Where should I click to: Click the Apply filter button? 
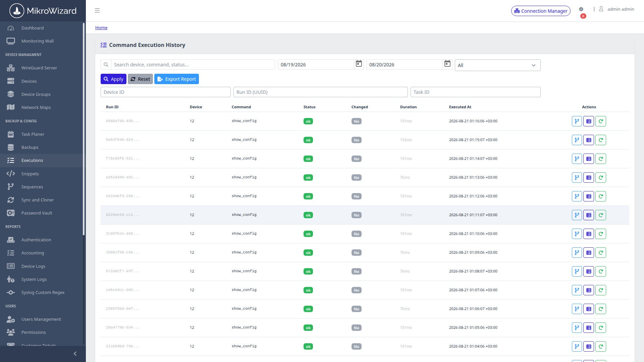[113, 79]
